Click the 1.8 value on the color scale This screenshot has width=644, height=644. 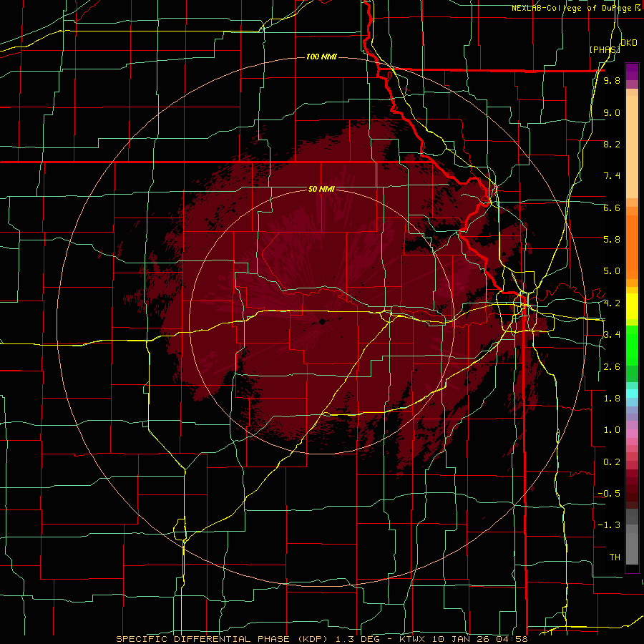click(612, 399)
